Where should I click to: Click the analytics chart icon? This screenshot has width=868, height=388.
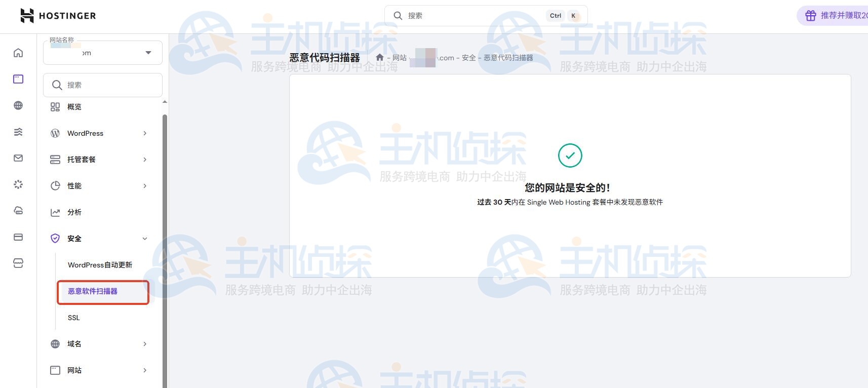[55, 212]
